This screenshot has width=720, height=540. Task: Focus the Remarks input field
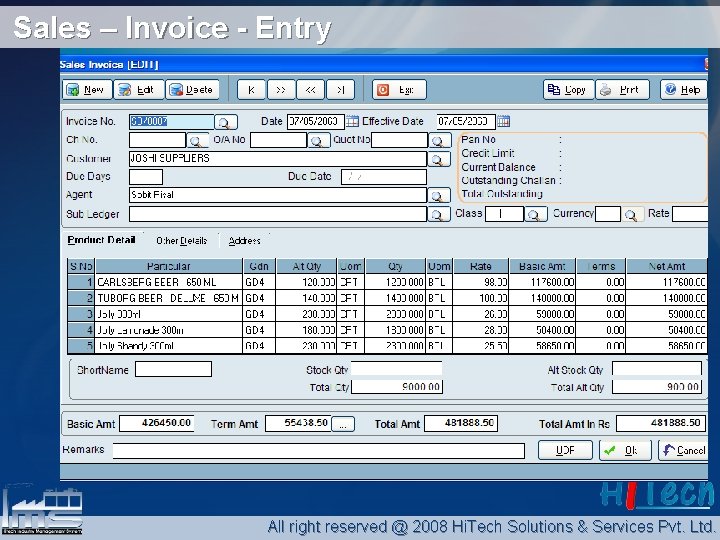319,451
